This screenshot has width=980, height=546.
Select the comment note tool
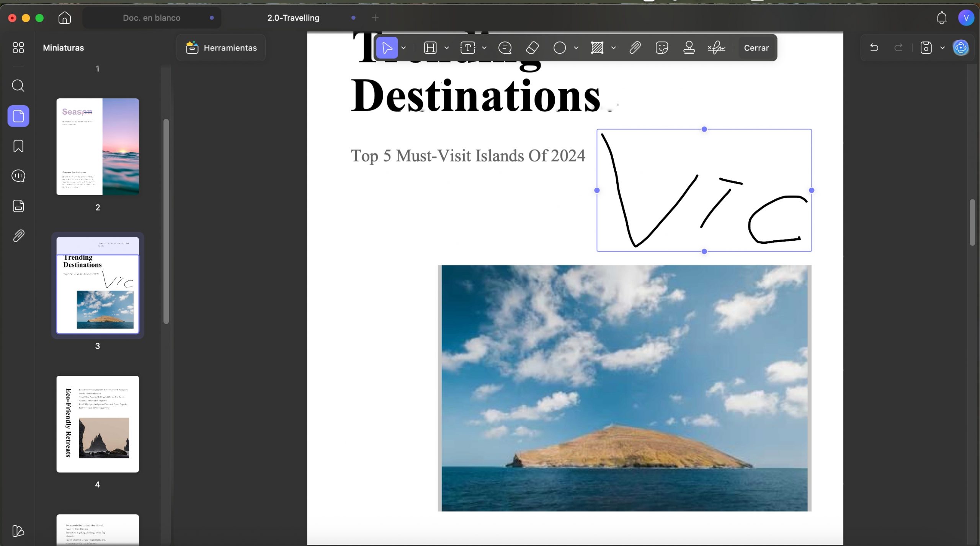[505, 48]
